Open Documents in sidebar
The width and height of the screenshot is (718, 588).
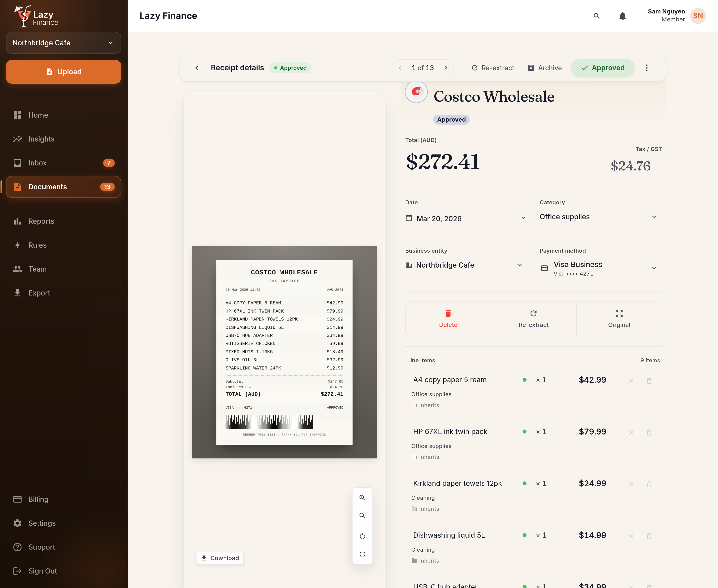tap(63, 187)
